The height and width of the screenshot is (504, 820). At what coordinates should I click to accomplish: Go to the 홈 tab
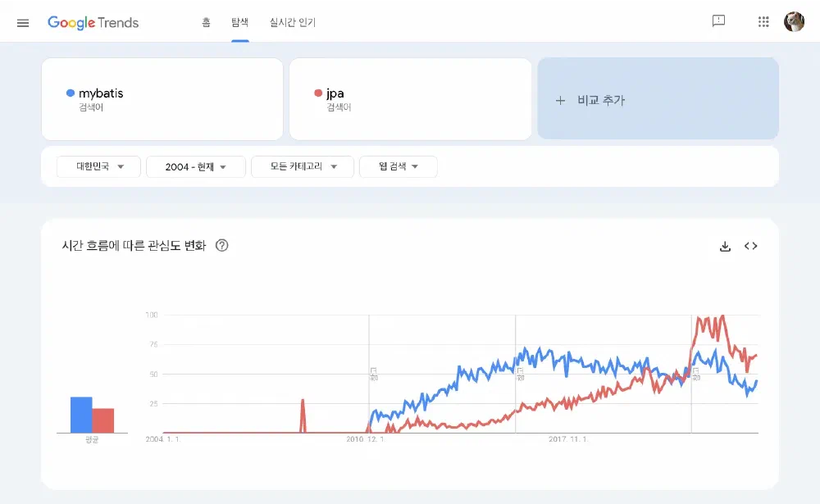click(207, 22)
